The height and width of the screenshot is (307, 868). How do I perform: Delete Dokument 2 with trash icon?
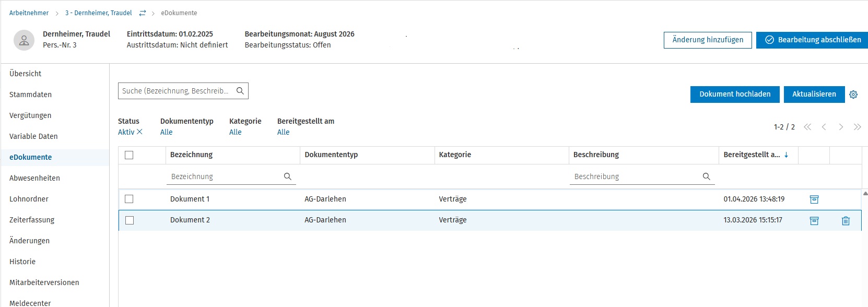coord(846,221)
